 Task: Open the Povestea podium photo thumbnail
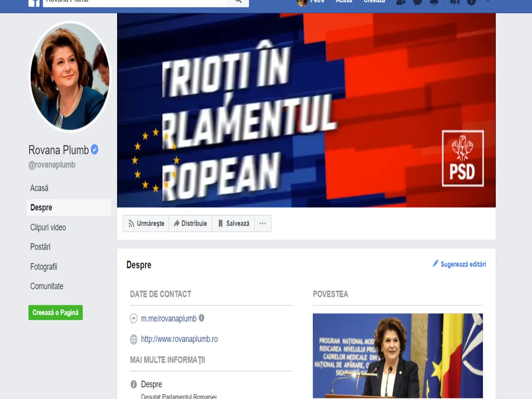tap(398, 356)
